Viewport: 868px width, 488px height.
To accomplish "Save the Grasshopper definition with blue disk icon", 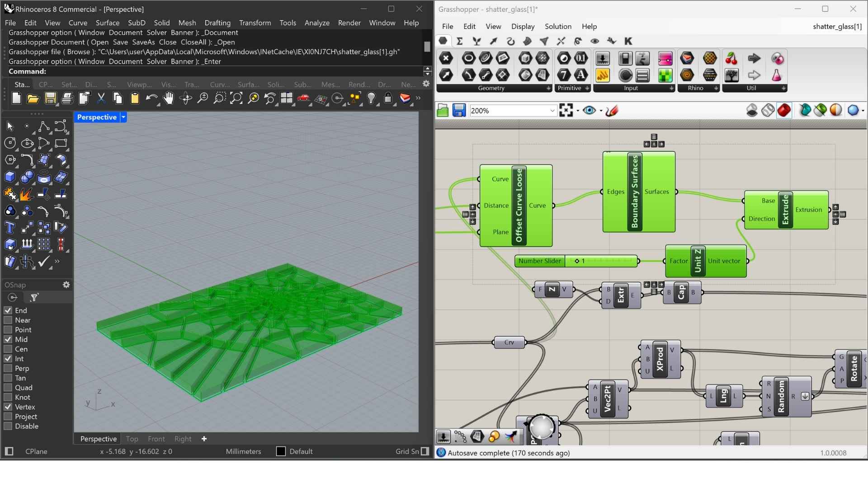I will [459, 110].
